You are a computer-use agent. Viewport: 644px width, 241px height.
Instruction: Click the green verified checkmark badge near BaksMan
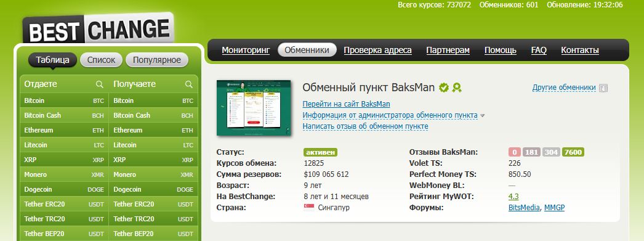coord(443,88)
